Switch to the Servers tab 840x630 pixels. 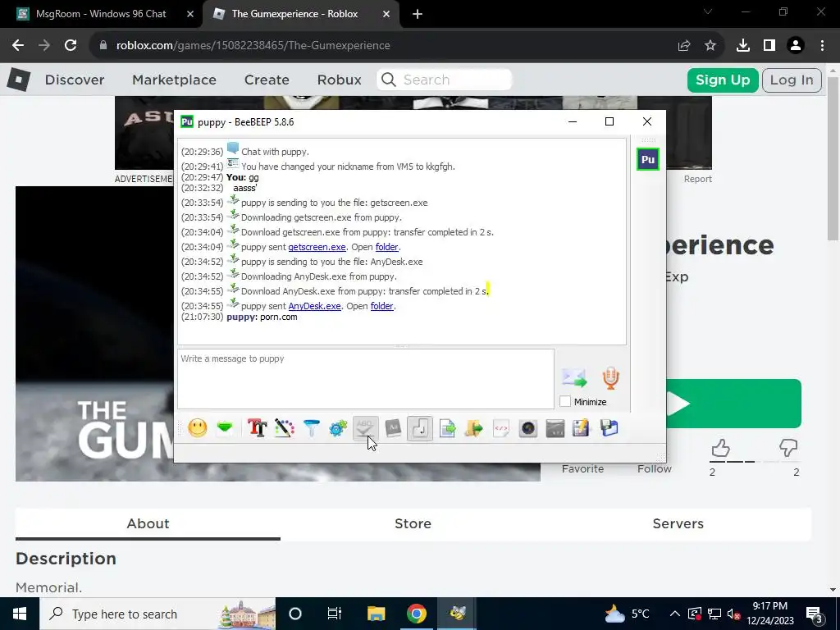[678, 523]
